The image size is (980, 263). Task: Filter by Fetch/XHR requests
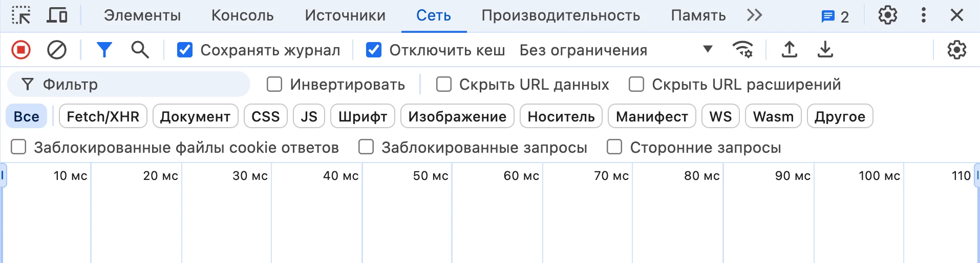click(103, 116)
